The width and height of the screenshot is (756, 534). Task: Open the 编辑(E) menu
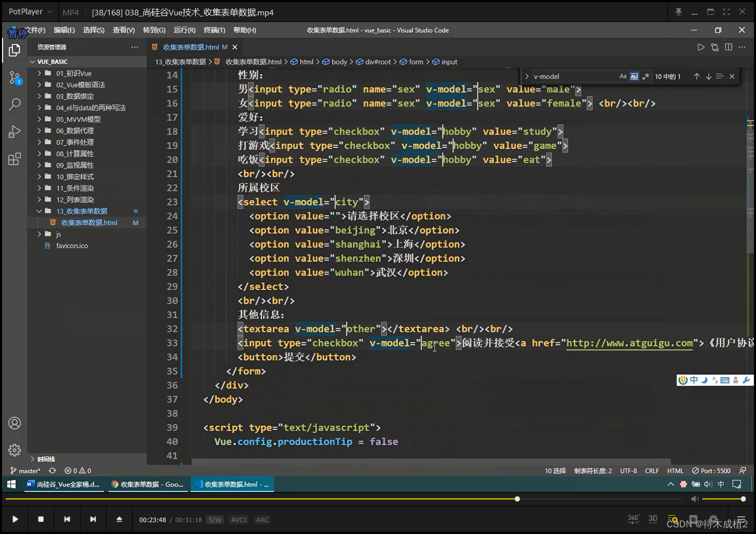click(x=64, y=30)
